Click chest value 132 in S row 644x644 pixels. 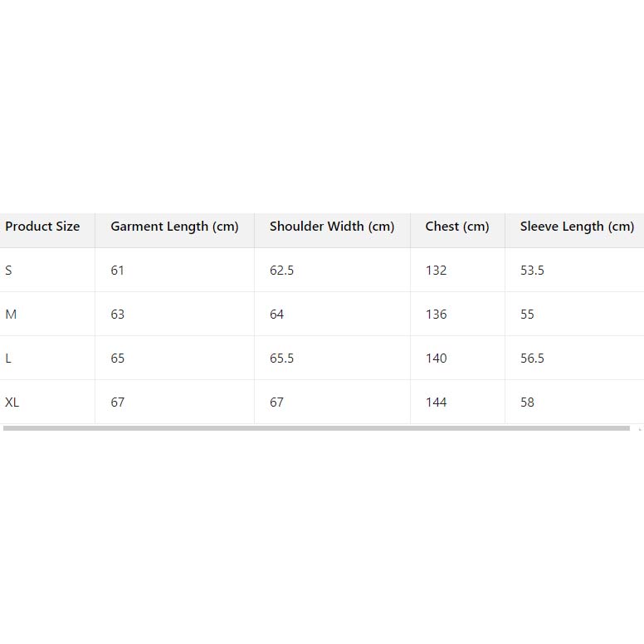[x=436, y=271]
